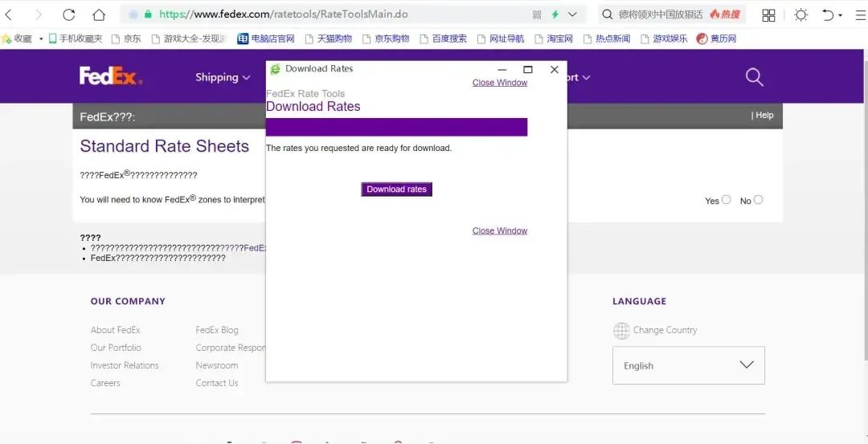This screenshot has height=444, width=868.
Task: Open the 京东 bookmark
Action: [x=126, y=39]
